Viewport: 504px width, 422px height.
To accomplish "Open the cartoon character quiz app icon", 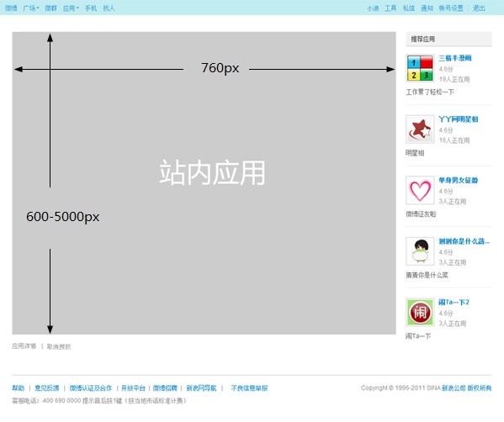I will (x=420, y=251).
